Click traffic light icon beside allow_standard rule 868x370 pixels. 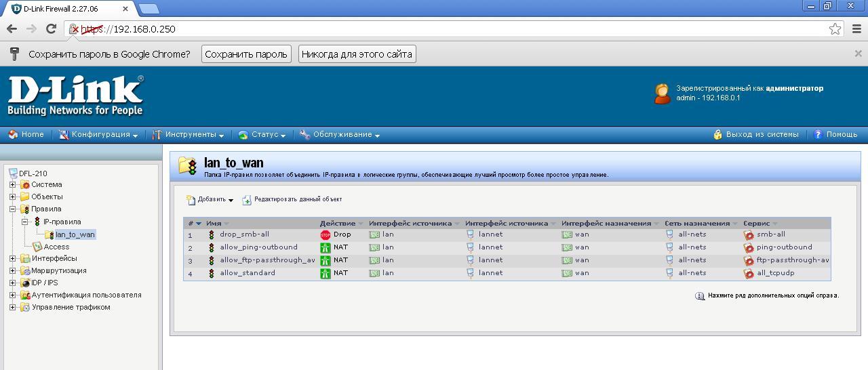pyautogui.click(x=212, y=274)
